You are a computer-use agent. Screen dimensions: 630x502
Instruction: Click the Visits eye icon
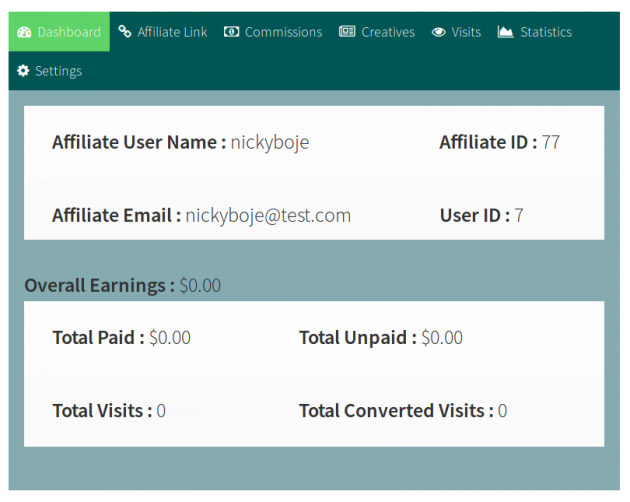[439, 32]
